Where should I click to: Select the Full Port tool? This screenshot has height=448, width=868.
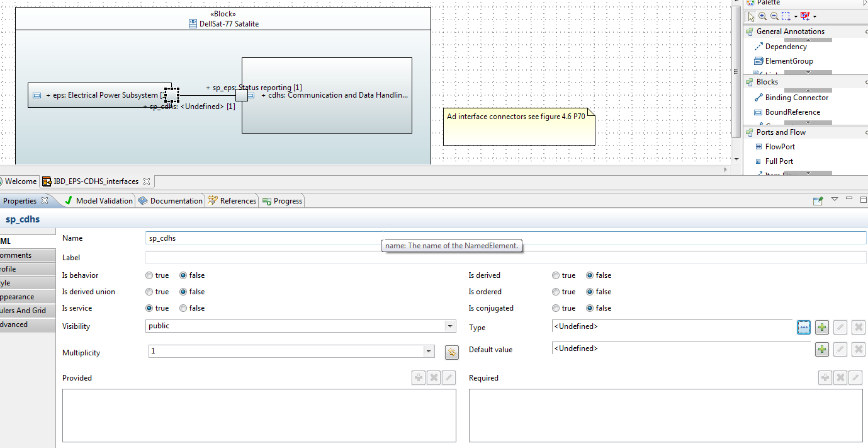tap(774, 161)
